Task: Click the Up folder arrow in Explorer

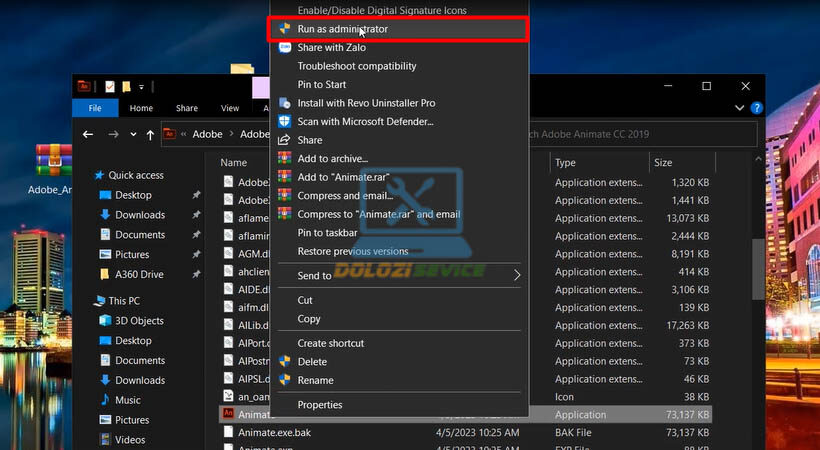Action: point(150,134)
